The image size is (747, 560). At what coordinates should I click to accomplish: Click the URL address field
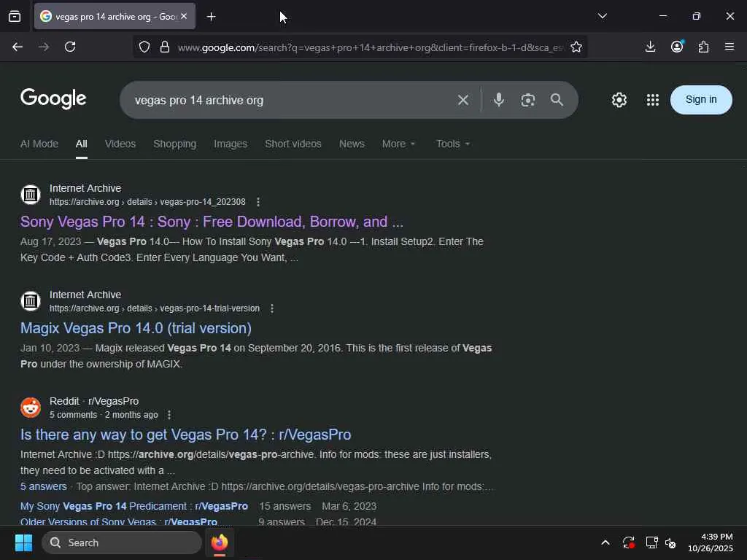(371, 47)
